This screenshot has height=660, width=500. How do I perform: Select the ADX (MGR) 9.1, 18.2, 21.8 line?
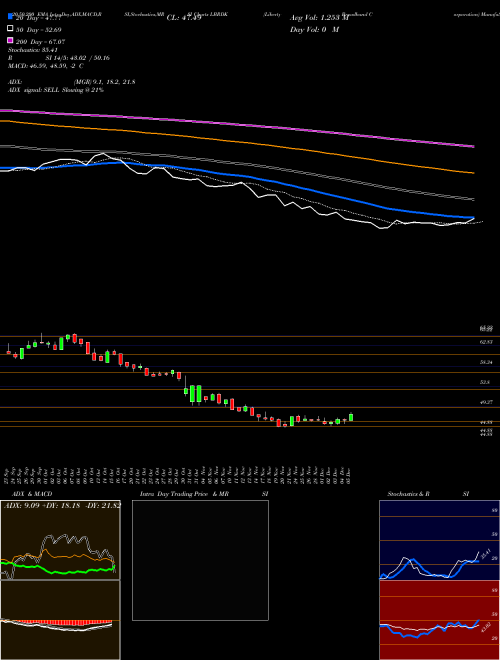[72, 82]
